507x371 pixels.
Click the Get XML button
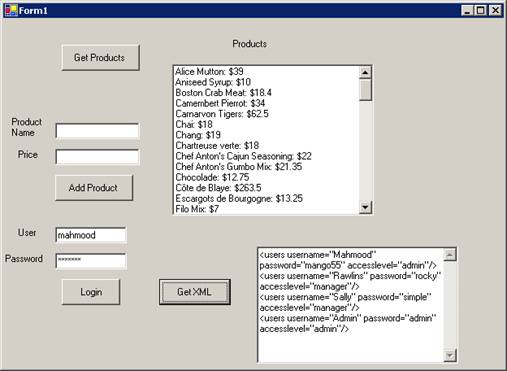pos(194,292)
